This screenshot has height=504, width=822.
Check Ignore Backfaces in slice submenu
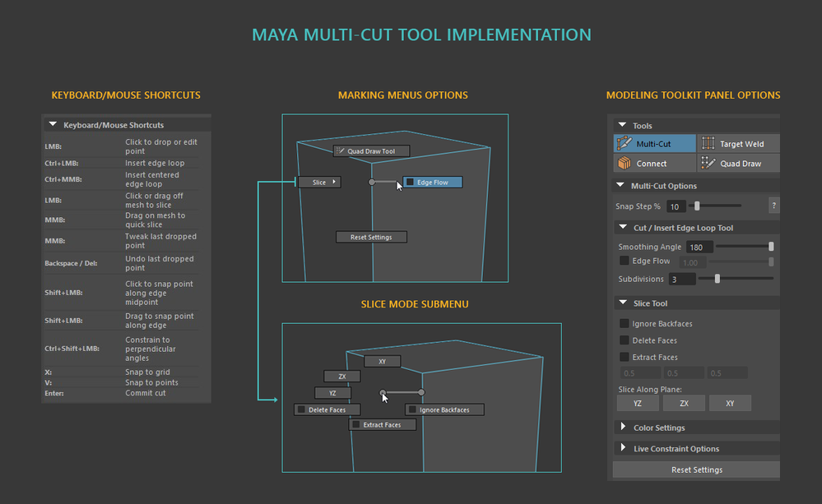coord(412,409)
